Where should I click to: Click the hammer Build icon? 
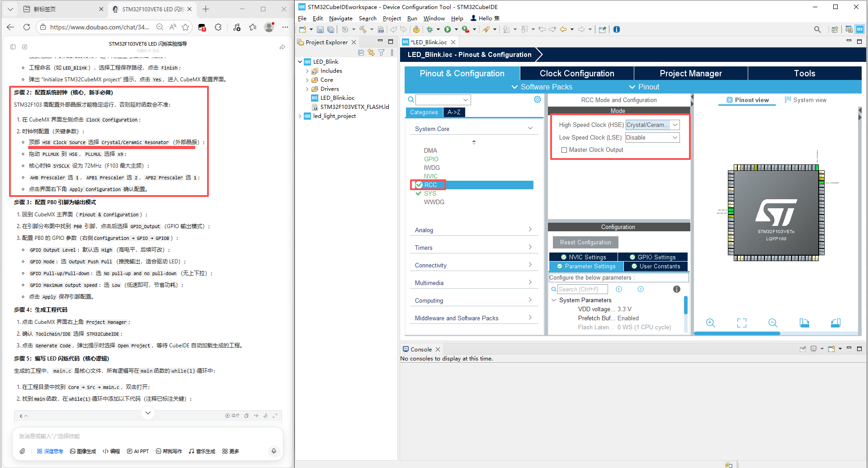[x=363, y=29]
